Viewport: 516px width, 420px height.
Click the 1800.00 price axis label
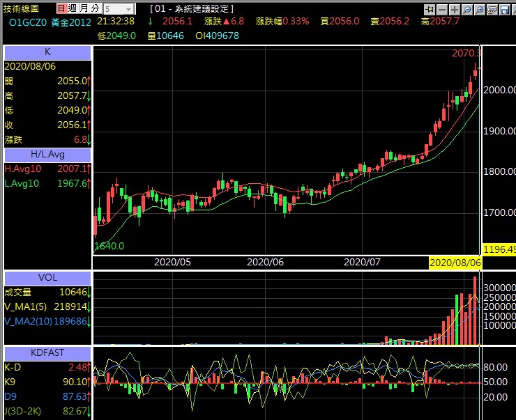(499, 171)
